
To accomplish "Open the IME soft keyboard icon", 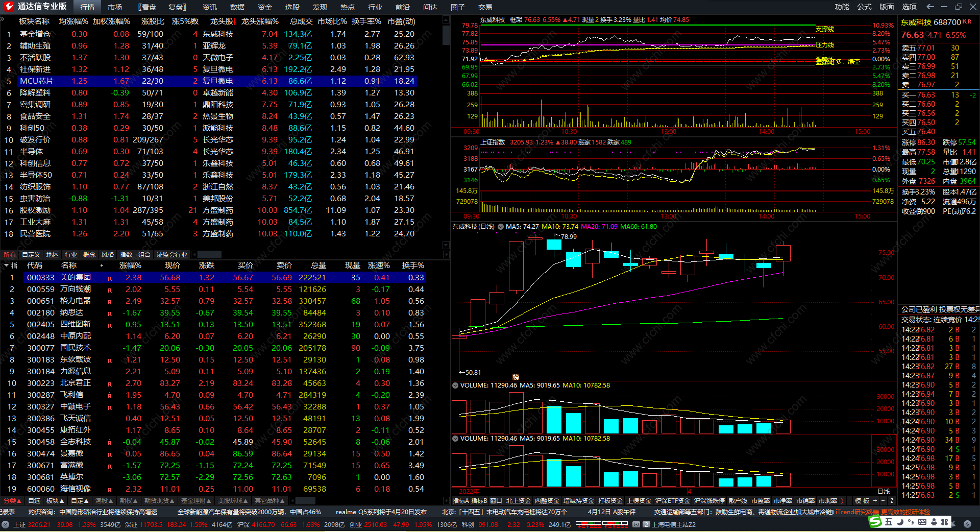I will tap(922, 522).
